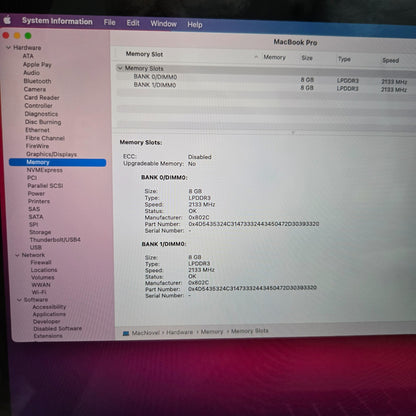Collapse the Network section in sidebar
416x416 pixels.
tap(17, 255)
